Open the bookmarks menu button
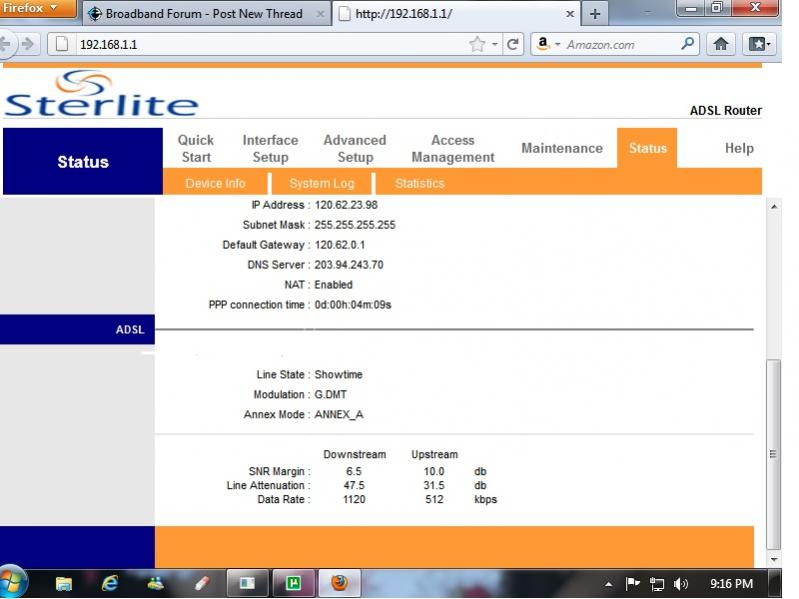Viewport: 799px width, 599px height. click(759, 44)
